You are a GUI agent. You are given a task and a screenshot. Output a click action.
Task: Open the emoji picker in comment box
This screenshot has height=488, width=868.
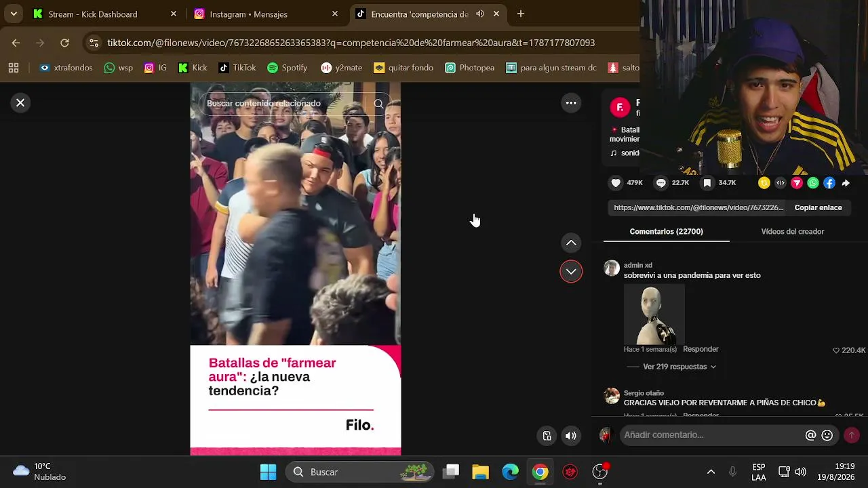tap(827, 435)
